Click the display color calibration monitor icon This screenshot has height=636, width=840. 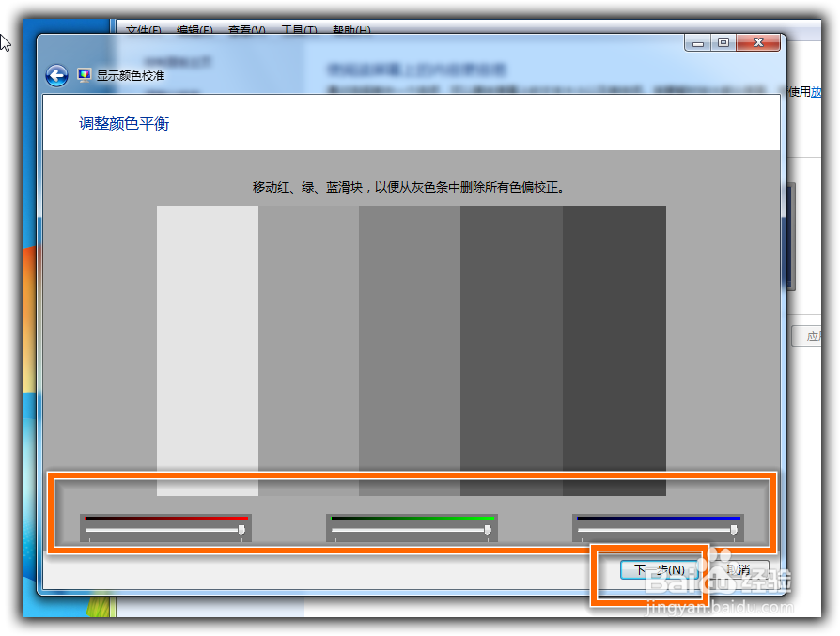point(84,74)
